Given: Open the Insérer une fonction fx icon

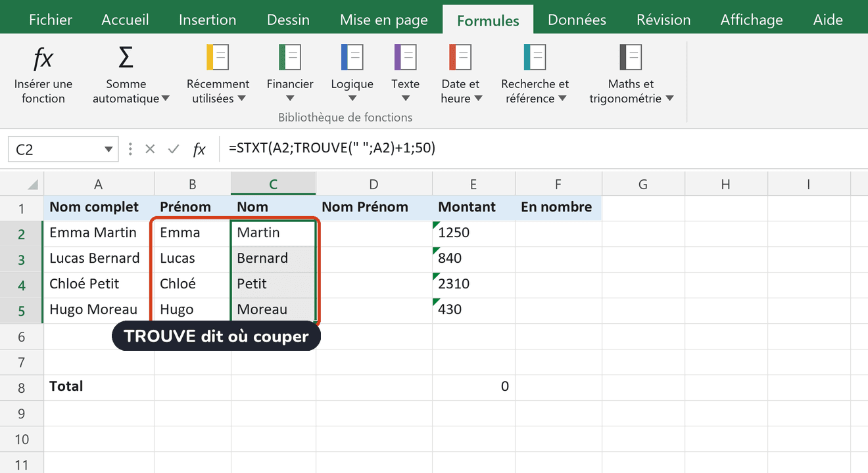Looking at the screenshot, I should pyautogui.click(x=43, y=58).
